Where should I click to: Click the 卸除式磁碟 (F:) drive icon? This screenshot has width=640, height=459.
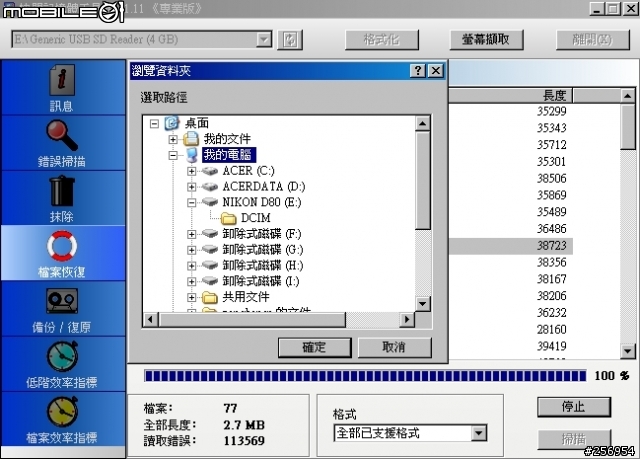tap(210, 234)
